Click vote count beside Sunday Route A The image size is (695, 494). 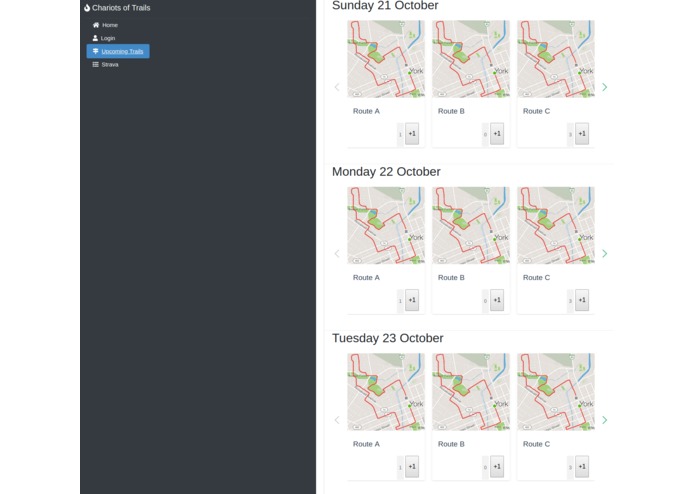click(x=400, y=135)
